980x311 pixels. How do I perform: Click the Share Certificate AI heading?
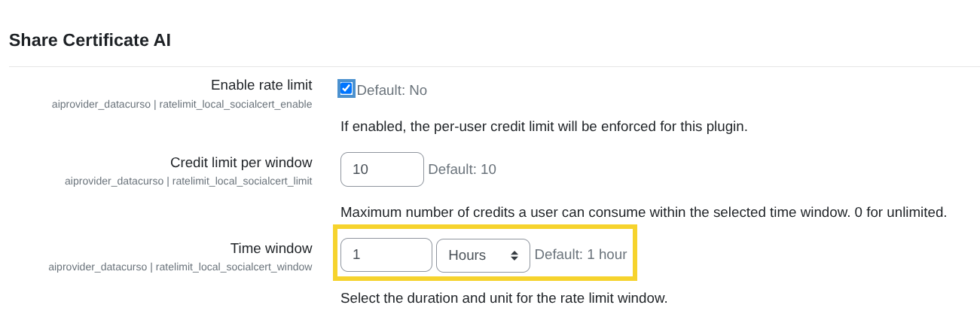coord(90,40)
